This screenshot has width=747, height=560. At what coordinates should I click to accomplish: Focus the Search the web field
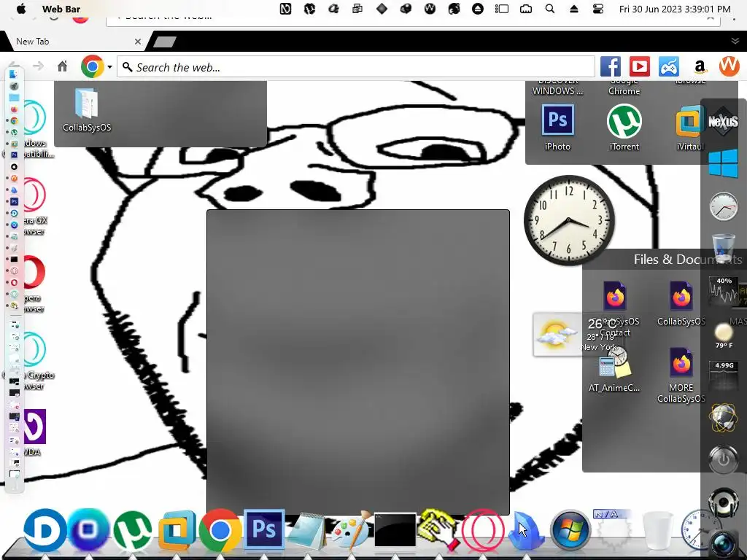(x=356, y=66)
